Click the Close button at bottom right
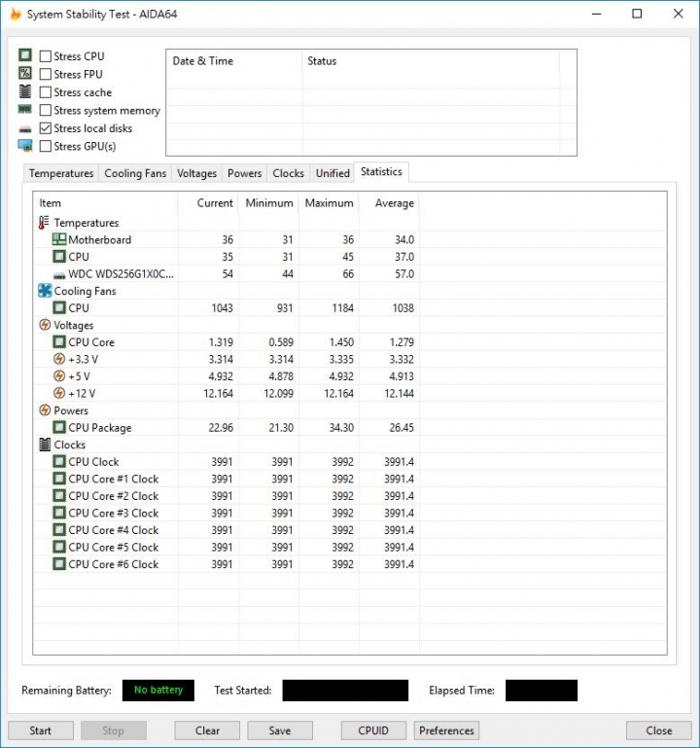700x748 pixels. [659, 730]
